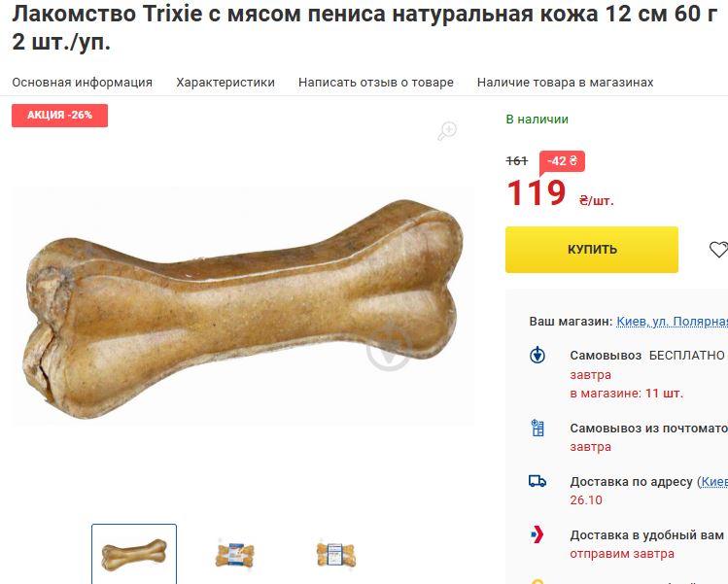Click the delivery truck icon

tap(537, 481)
